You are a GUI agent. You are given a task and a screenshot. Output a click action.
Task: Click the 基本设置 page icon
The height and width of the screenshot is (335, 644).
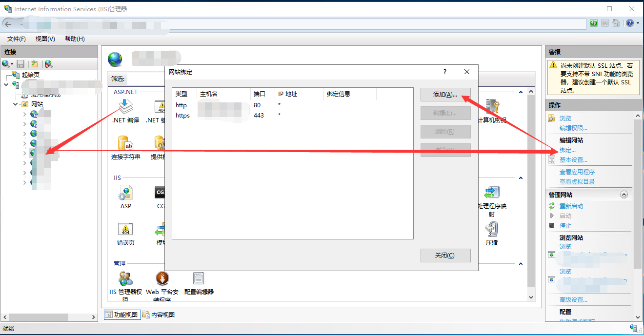tap(552, 159)
